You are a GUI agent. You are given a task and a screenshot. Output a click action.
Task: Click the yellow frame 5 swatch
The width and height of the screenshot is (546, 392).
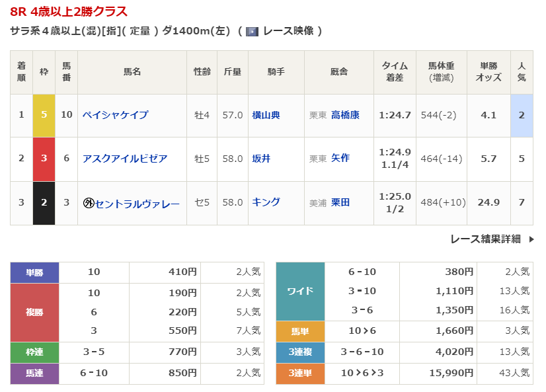pos(44,115)
